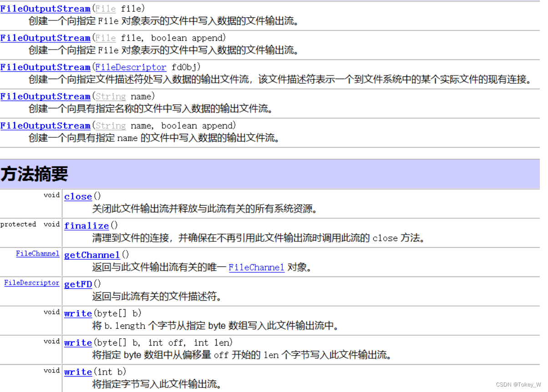Open the FileOutputStream(String, boolean append) constructor link
Viewport: 548px width, 392px height.
[x=45, y=126]
